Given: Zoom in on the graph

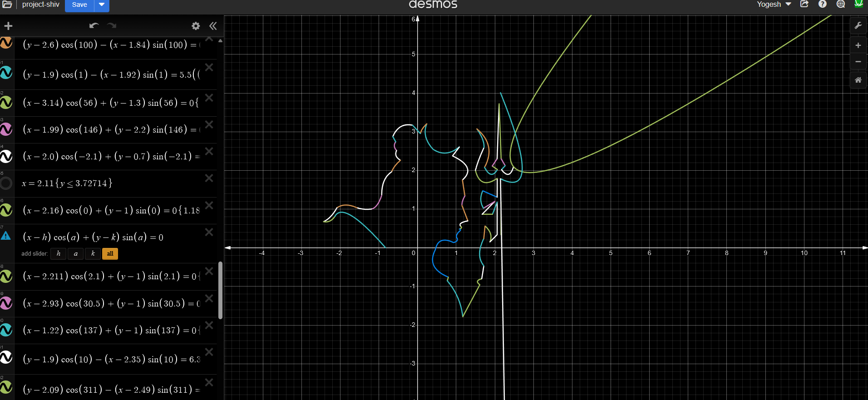Looking at the screenshot, I should [x=858, y=45].
